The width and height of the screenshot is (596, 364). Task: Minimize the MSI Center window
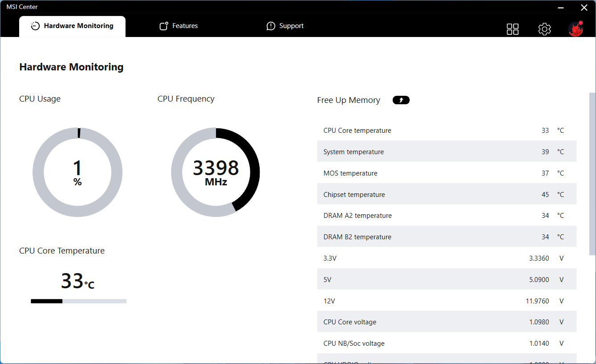click(x=562, y=7)
